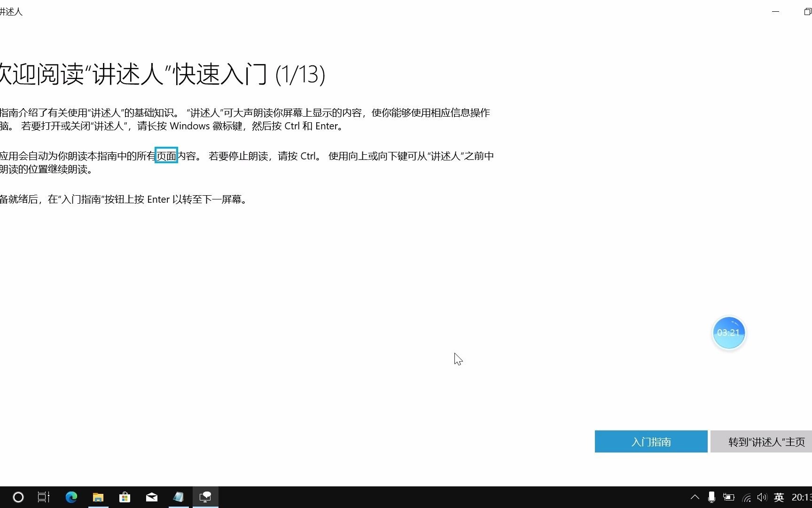The image size is (812, 508).
Task: Switch input language via 英 indicator
Action: (779, 497)
